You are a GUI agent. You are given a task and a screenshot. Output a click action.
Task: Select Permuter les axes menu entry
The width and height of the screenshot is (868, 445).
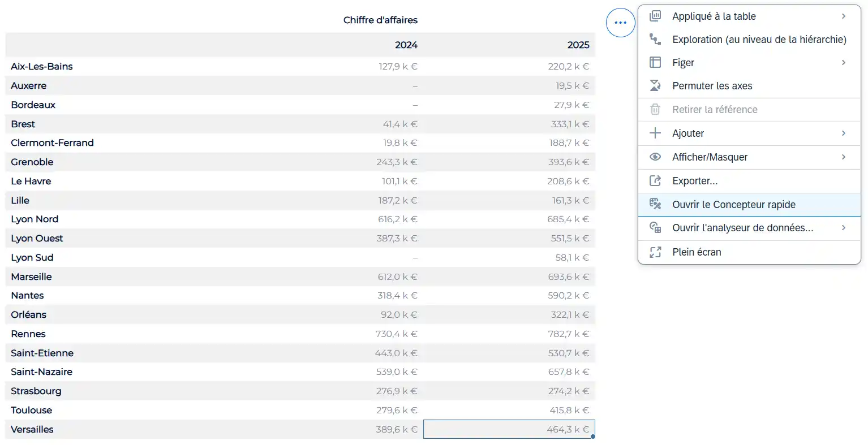tap(712, 86)
